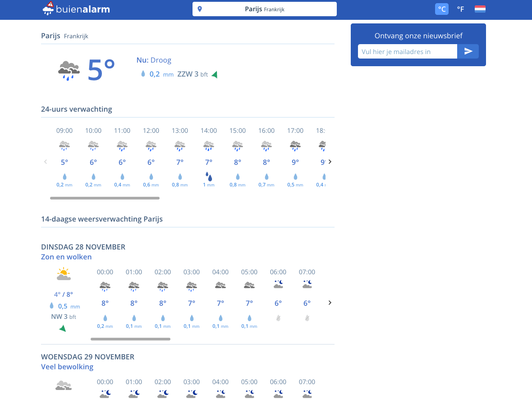Viewport: 532px width, 399px height.
Task: Click the buienalarm logo icon
Action: click(x=48, y=9)
